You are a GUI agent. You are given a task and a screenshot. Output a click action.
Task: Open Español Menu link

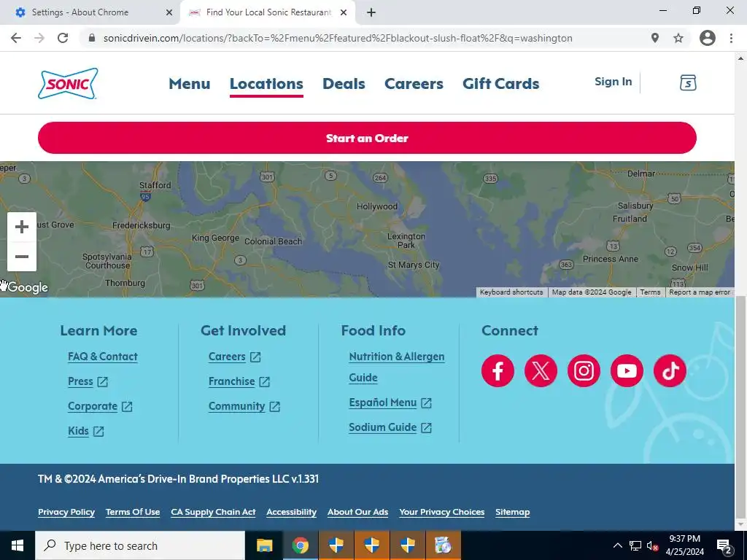[x=390, y=402]
